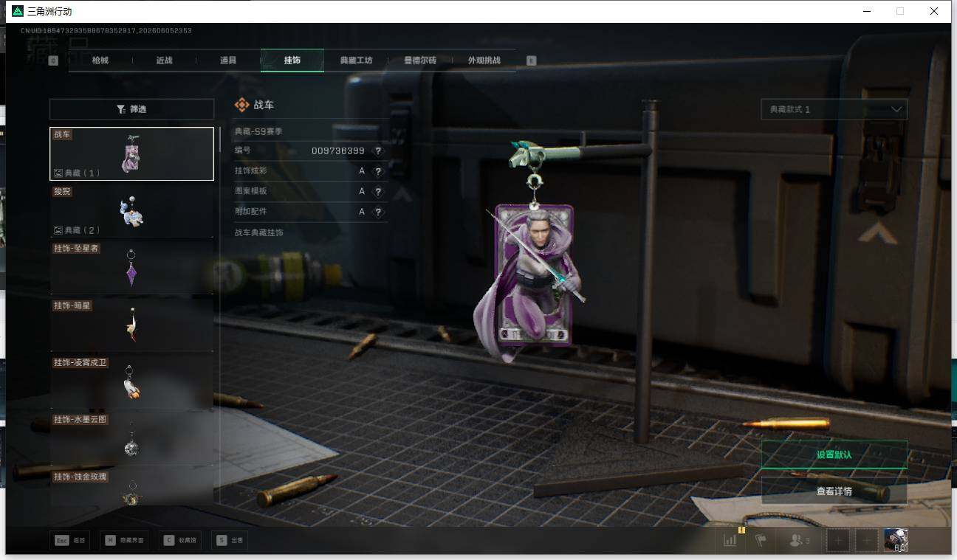
Task: Pick the 挂饰-水墨云图 charm
Action: pos(131,438)
